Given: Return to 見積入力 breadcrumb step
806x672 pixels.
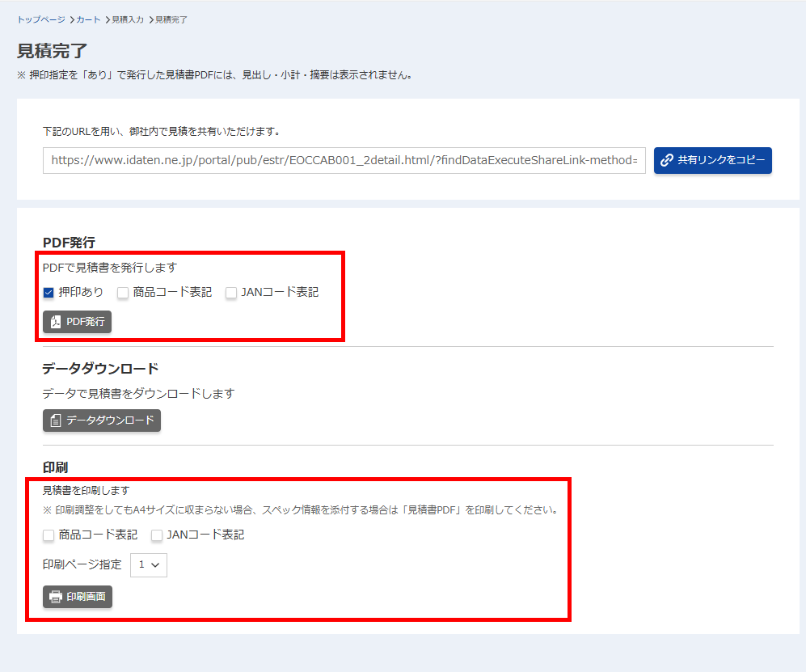Looking at the screenshot, I should point(128,19).
